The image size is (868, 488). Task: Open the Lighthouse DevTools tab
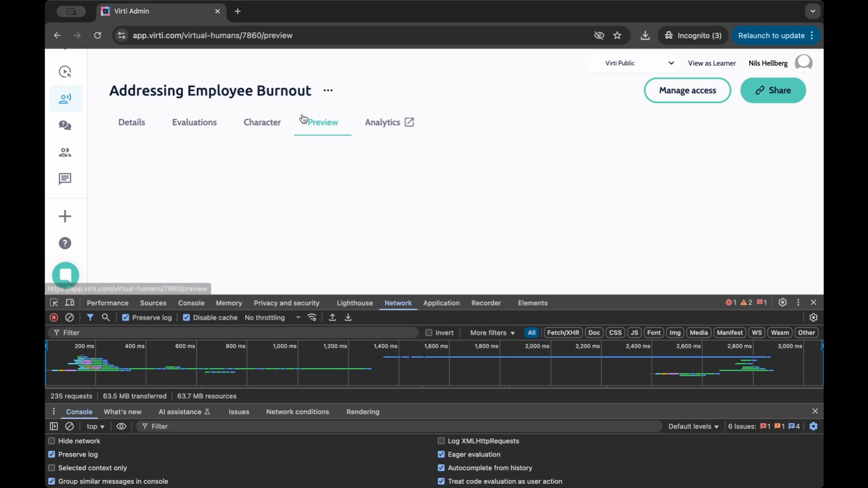pyautogui.click(x=354, y=303)
